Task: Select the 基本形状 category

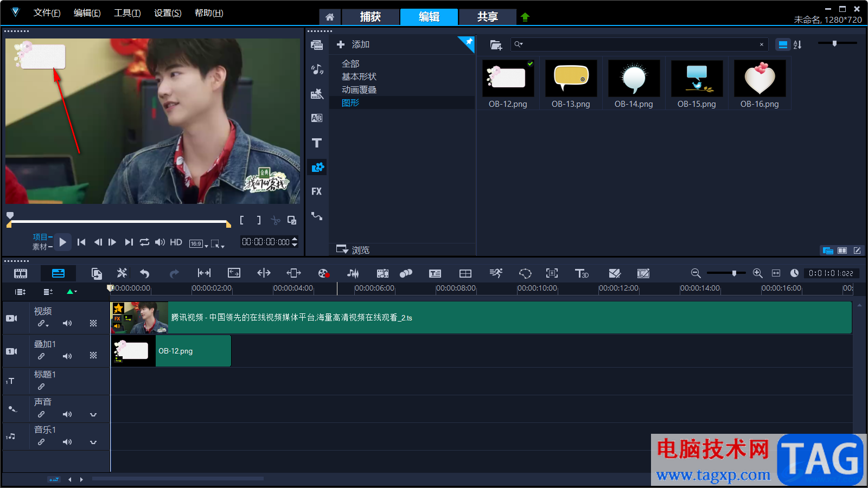Action: tap(359, 76)
